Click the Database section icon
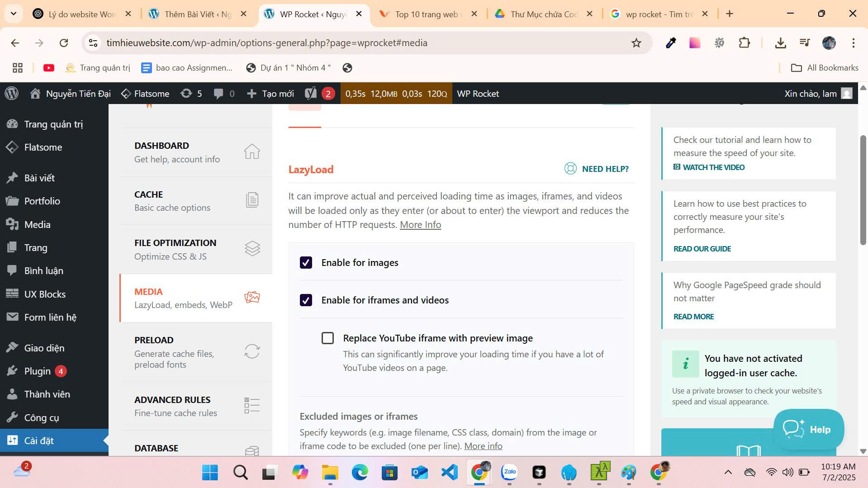The height and width of the screenshot is (488, 868). coord(252,450)
